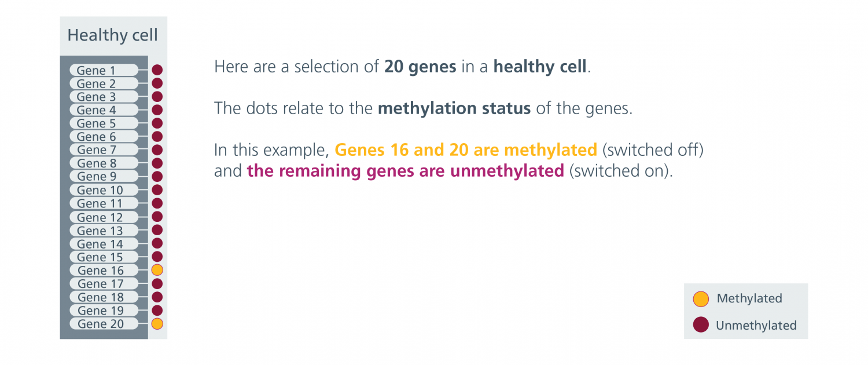Select the Gene 1 label
Screen dimensions: 868x365
[x=104, y=70]
